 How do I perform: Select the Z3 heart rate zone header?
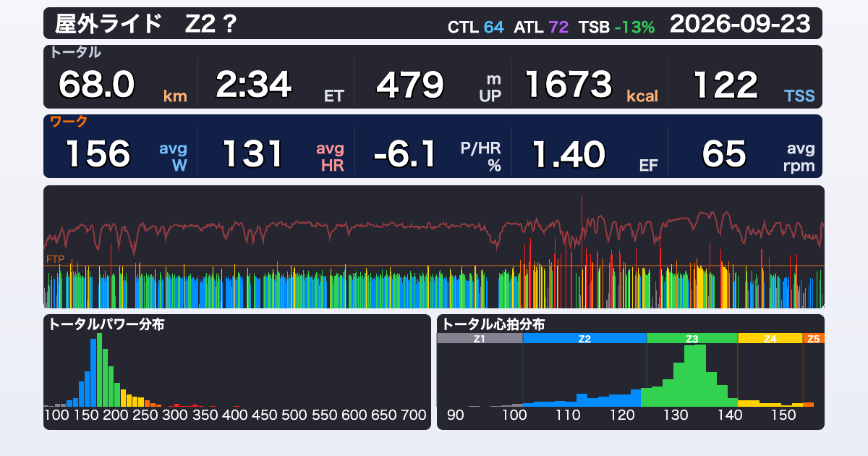pos(692,338)
